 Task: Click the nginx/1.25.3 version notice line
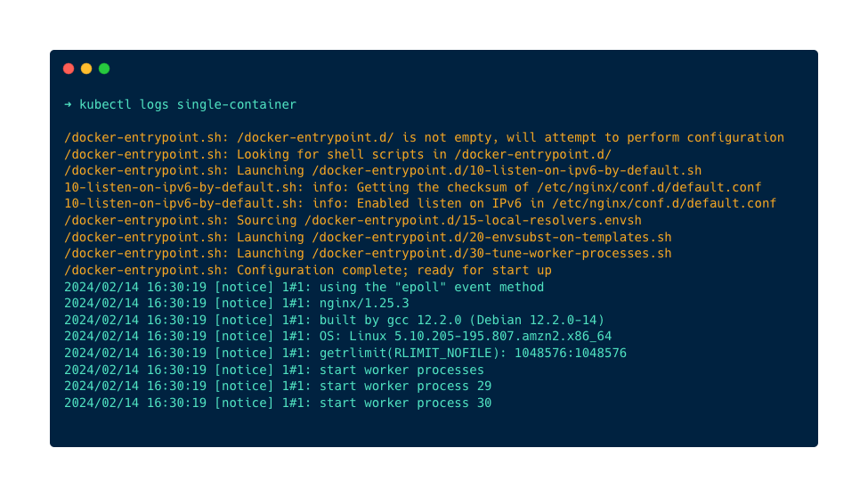(x=237, y=304)
